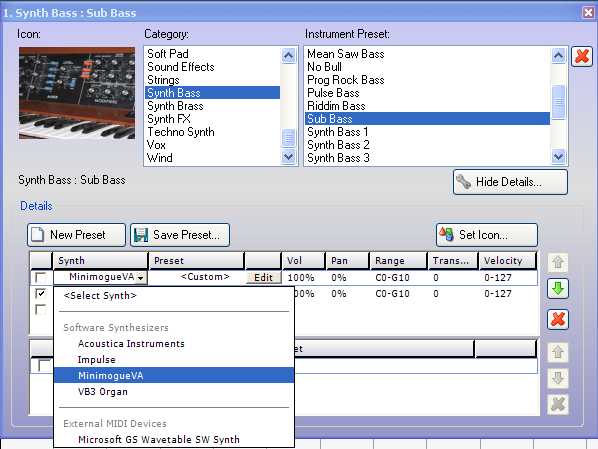The image size is (598, 449).
Task: Click 100% volume in MinimogueVA row
Action: [x=301, y=278]
